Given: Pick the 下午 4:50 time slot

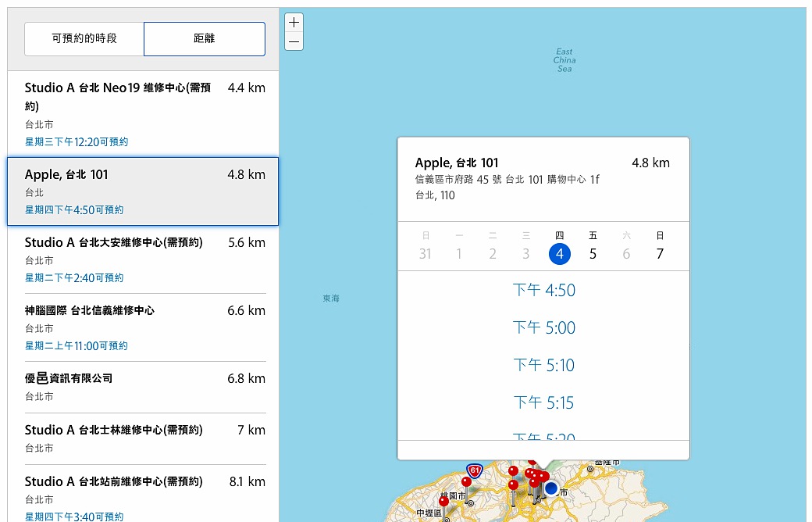Looking at the screenshot, I should click(x=543, y=290).
